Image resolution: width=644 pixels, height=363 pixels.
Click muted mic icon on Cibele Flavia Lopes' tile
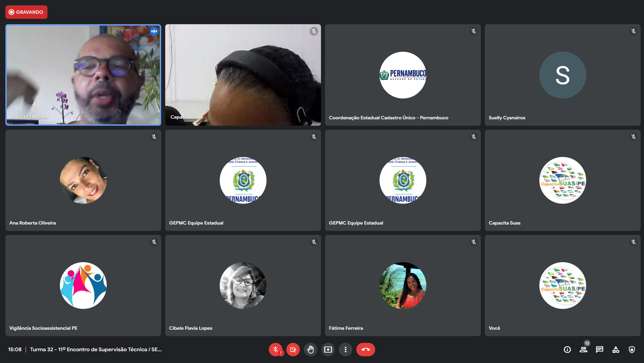[x=314, y=242]
